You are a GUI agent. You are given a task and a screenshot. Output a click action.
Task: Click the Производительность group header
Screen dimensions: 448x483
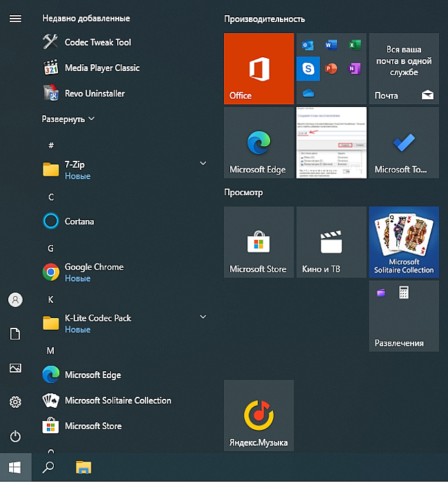click(x=264, y=19)
